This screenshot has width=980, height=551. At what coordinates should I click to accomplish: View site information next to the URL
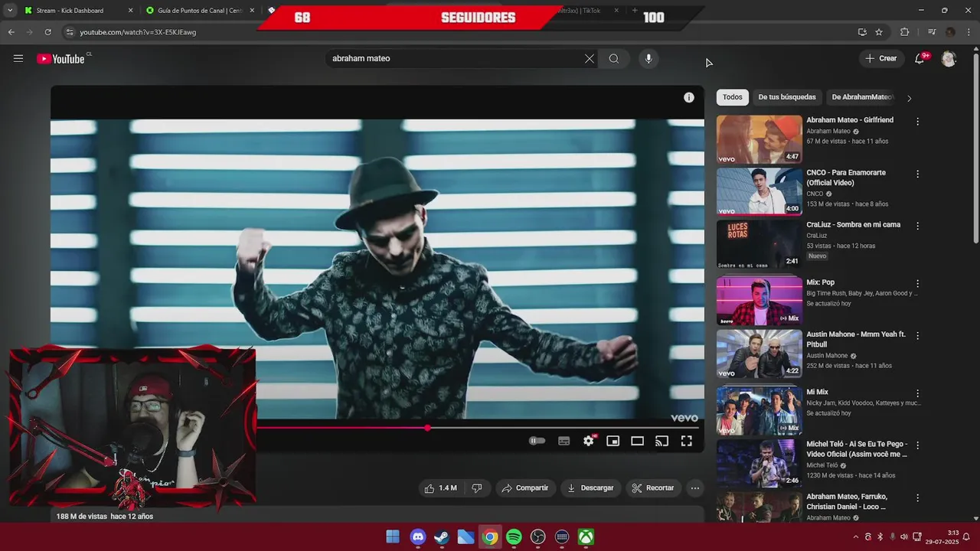(x=70, y=32)
